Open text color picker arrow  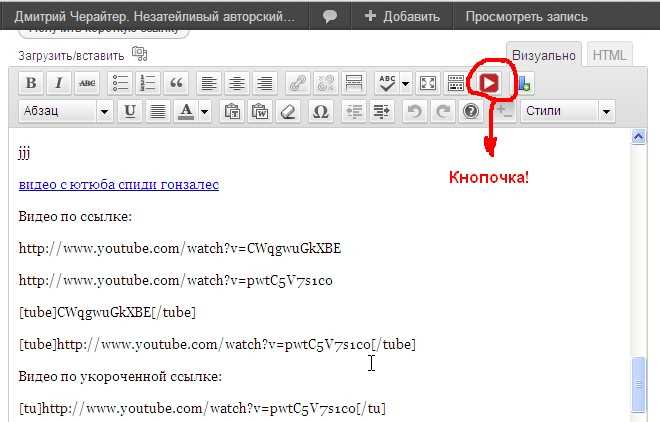pyautogui.click(x=205, y=111)
